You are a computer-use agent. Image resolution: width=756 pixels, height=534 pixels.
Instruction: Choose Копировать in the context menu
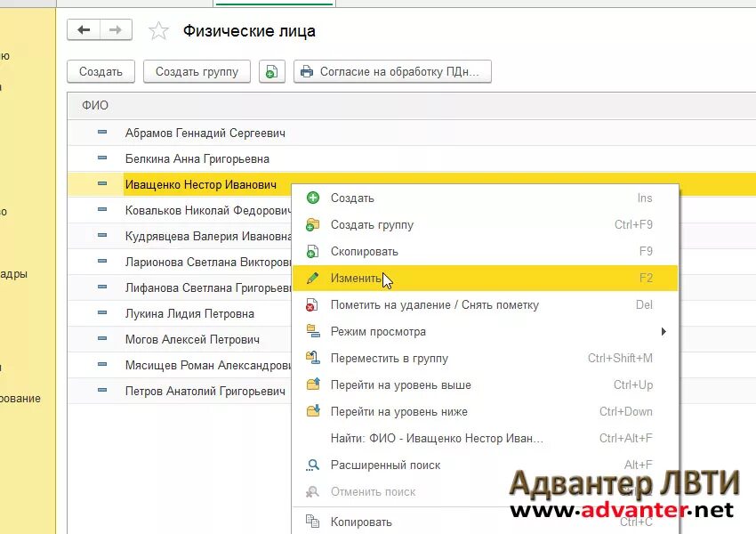485,522
